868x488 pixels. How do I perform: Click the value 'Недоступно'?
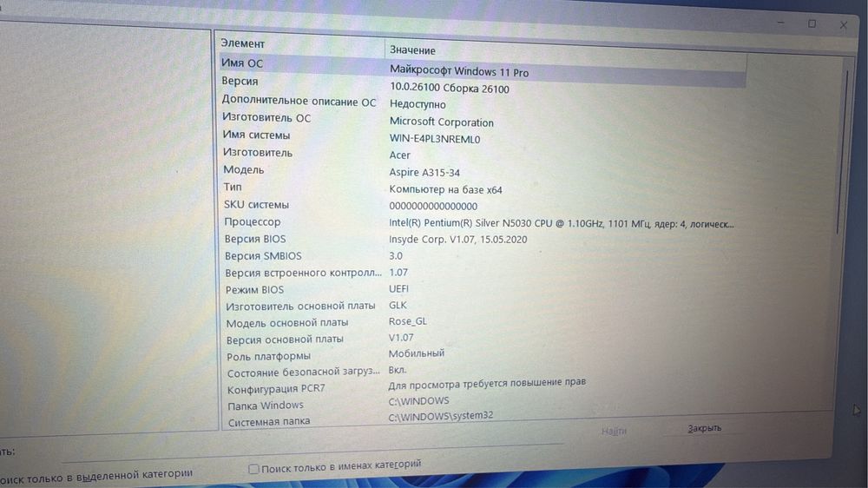tap(418, 104)
